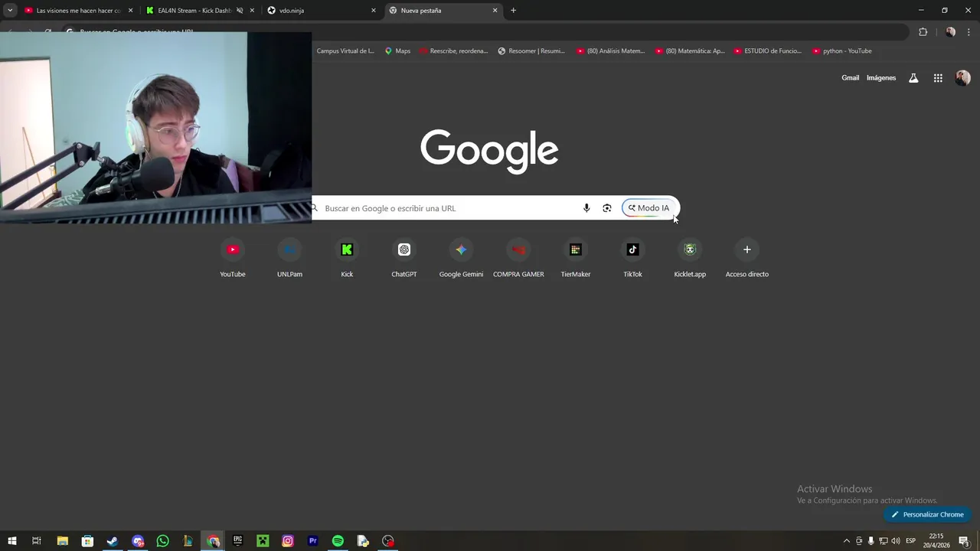This screenshot has height=551, width=980.
Task: Search by image with the Lens icon
Action: point(607,208)
